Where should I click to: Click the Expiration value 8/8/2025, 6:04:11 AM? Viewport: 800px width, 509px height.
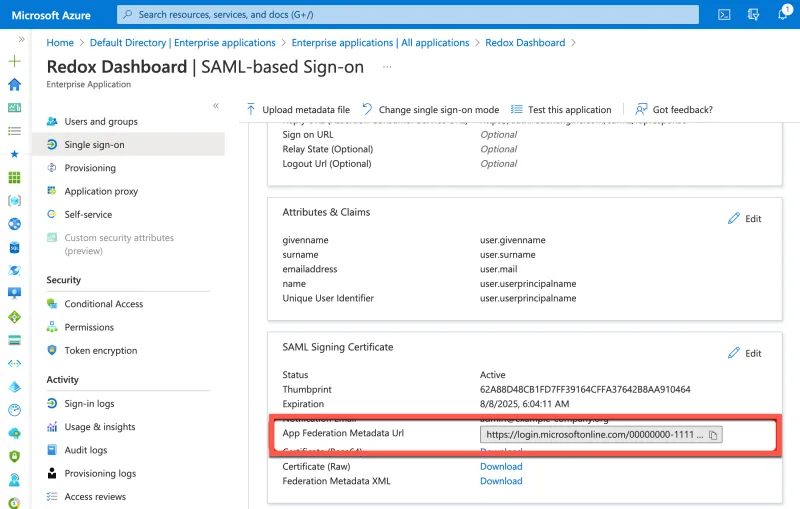[x=524, y=404]
